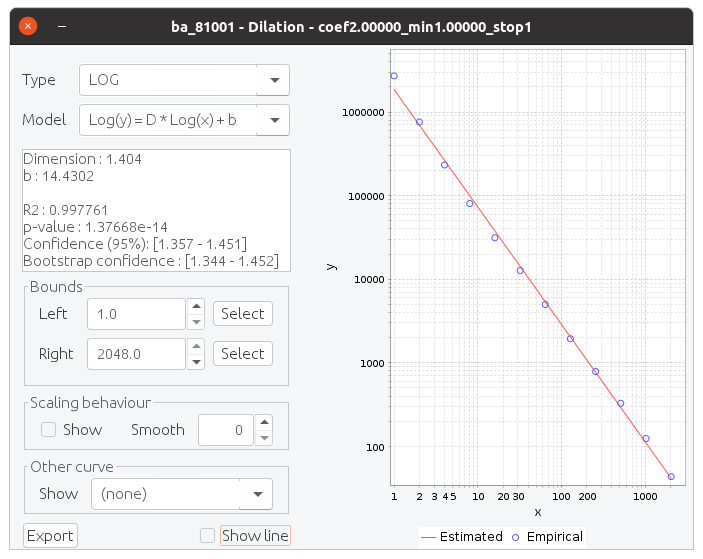Open the Model equation dropdown
The image size is (703, 559).
point(273,120)
